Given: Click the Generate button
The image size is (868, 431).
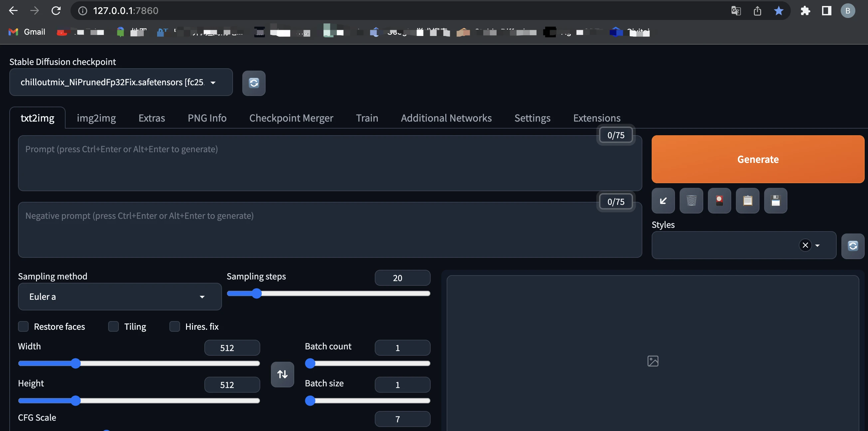Looking at the screenshot, I should [758, 159].
